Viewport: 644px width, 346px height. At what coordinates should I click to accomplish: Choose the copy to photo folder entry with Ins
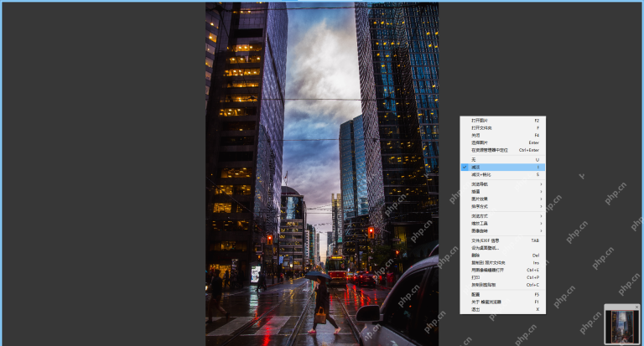click(503, 263)
